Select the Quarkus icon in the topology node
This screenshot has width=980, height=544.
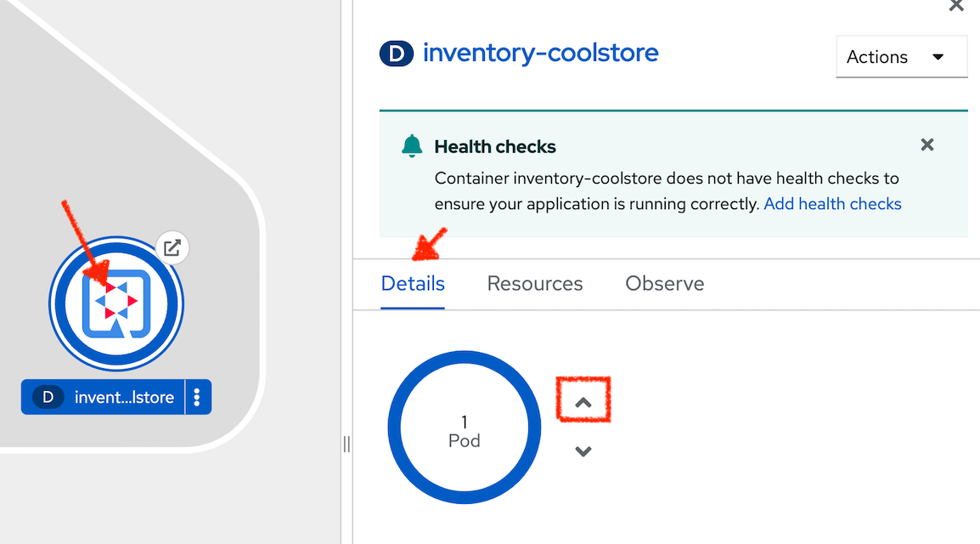pyautogui.click(x=116, y=304)
